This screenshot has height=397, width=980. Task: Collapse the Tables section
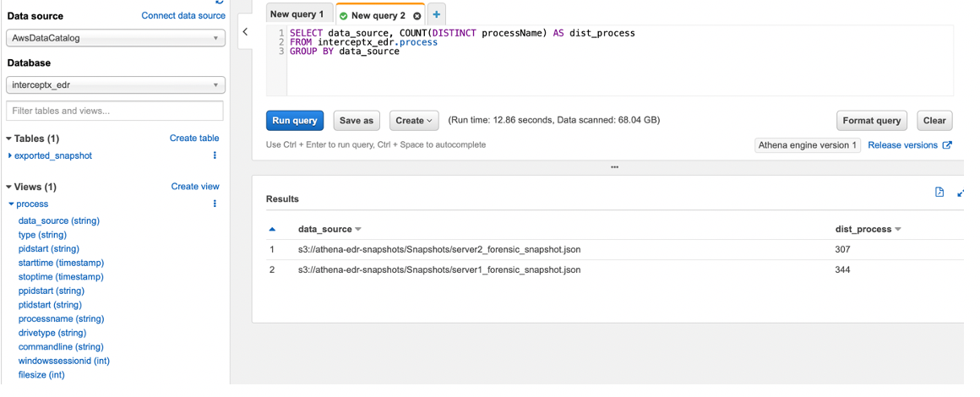pos(9,139)
